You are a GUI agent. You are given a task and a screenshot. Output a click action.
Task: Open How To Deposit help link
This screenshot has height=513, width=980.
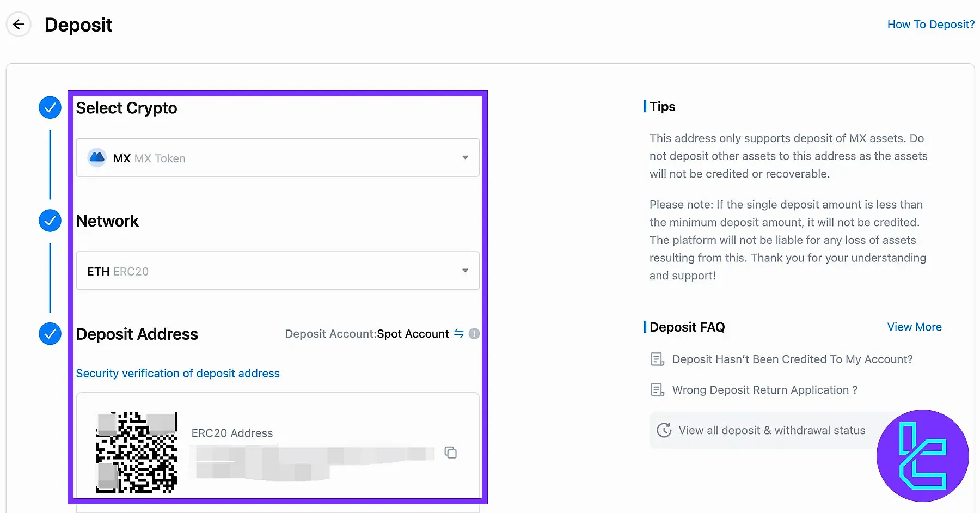click(930, 25)
